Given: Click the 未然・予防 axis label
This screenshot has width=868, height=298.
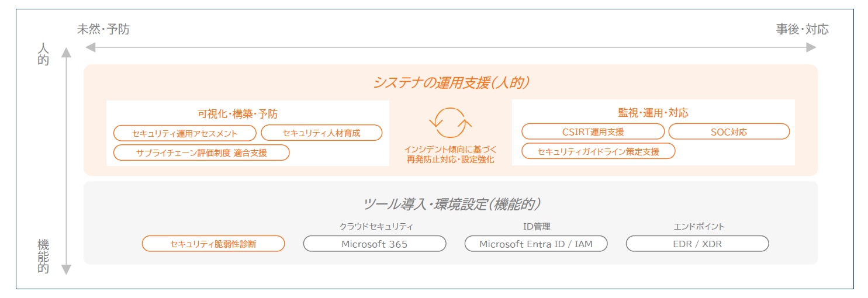Looking at the screenshot, I should pos(103,29).
